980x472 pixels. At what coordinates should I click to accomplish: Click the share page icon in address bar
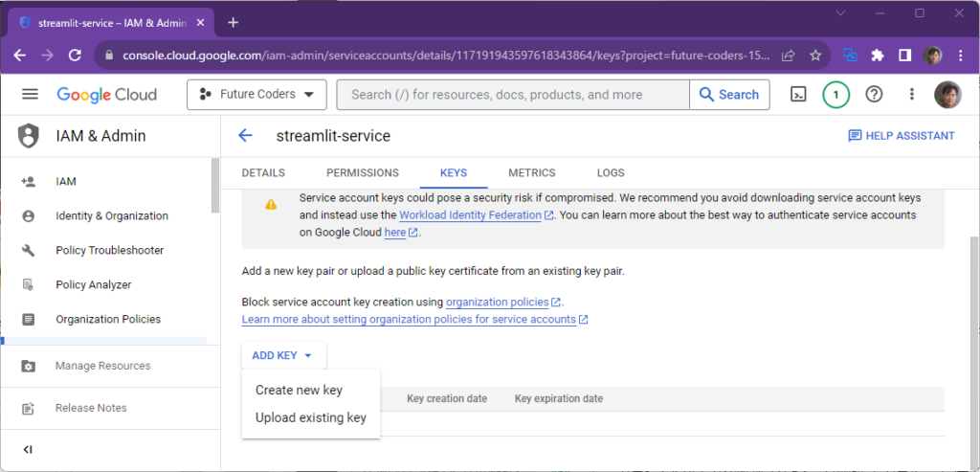[x=789, y=55]
